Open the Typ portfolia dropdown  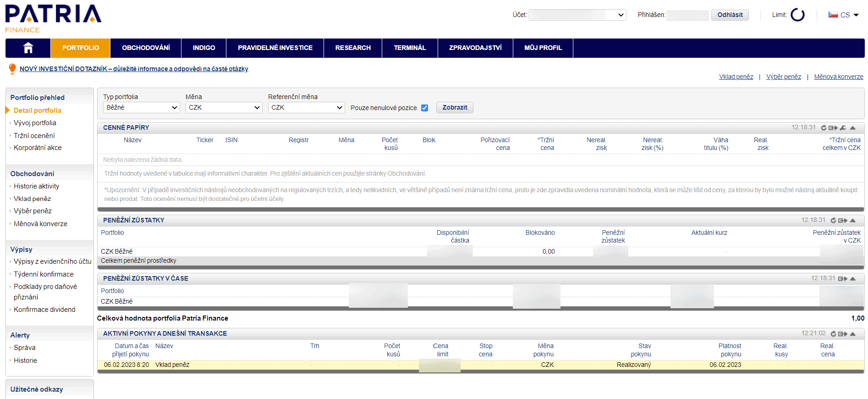(x=141, y=107)
